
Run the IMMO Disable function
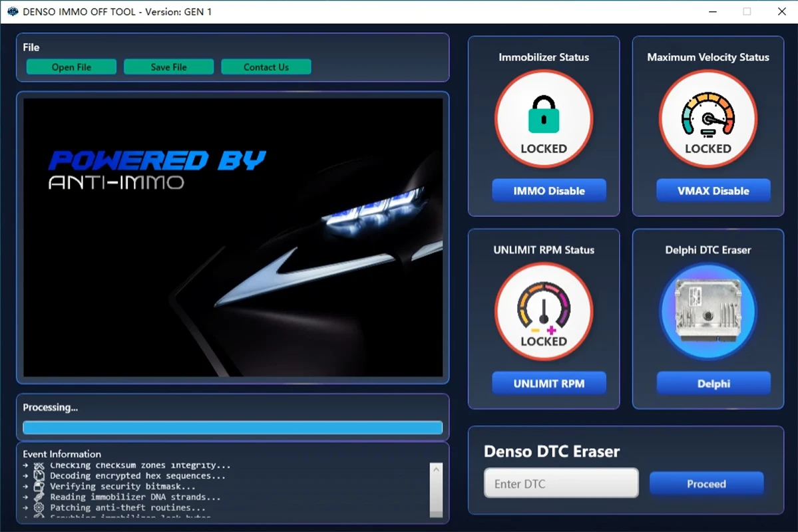548,191
